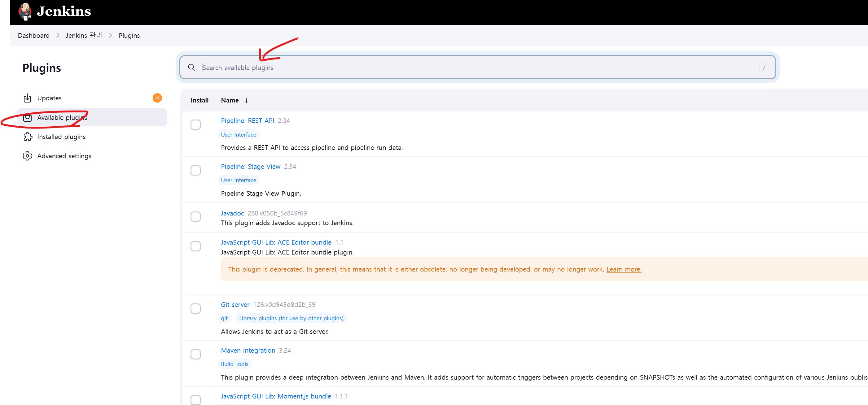Click the Jenkins butler logo icon

click(x=25, y=11)
